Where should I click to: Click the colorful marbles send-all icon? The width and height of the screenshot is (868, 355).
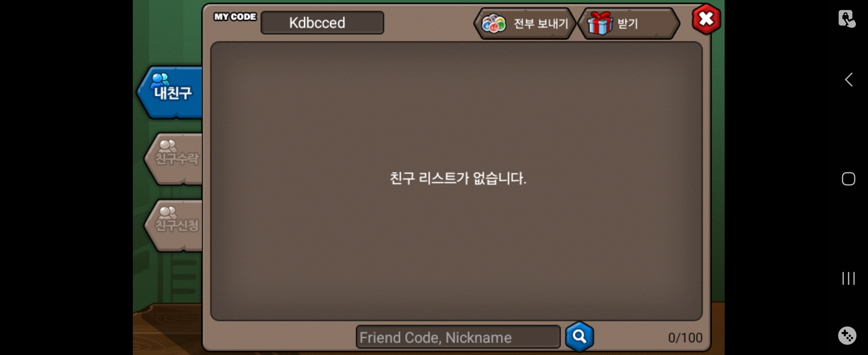coord(494,24)
